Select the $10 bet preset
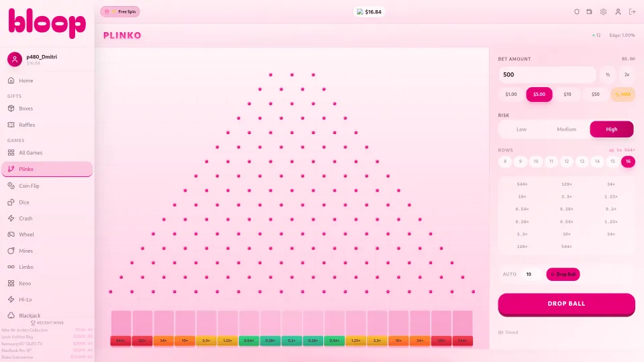The height and width of the screenshot is (362, 644). [568, 95]
